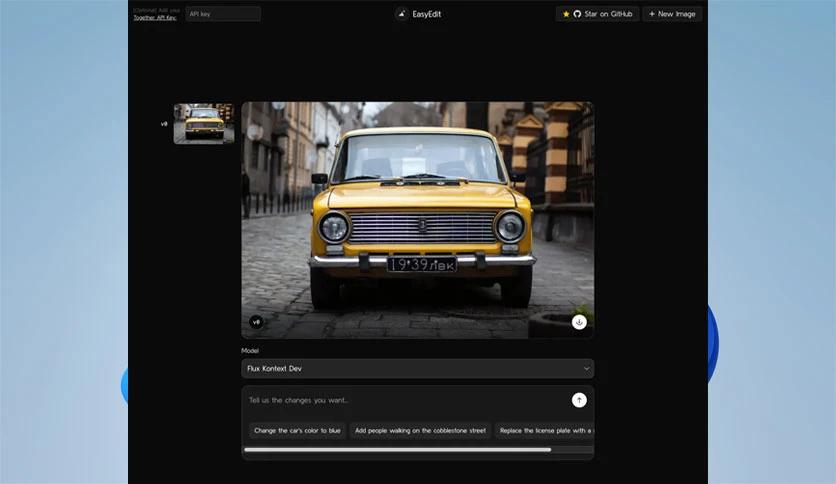Choose Replace the license plate suggestion
This screenshot has height=484, width=836.
tap(544, 430)
